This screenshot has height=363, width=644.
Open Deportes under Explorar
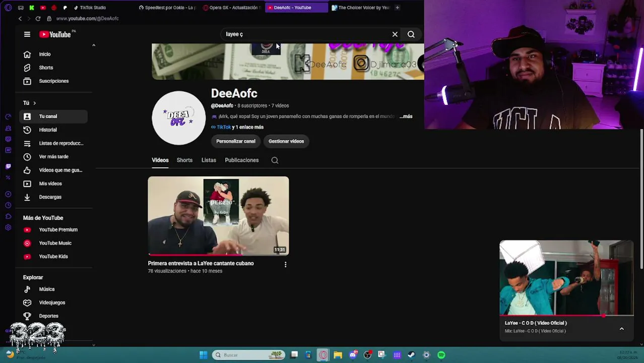click(53, 316)
